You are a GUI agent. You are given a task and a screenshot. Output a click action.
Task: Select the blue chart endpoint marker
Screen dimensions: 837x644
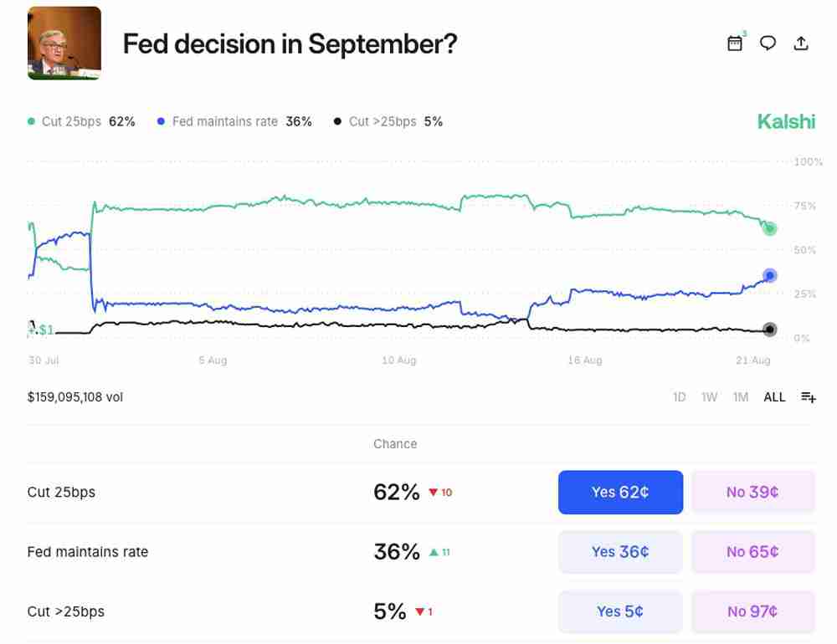point(768,274)
